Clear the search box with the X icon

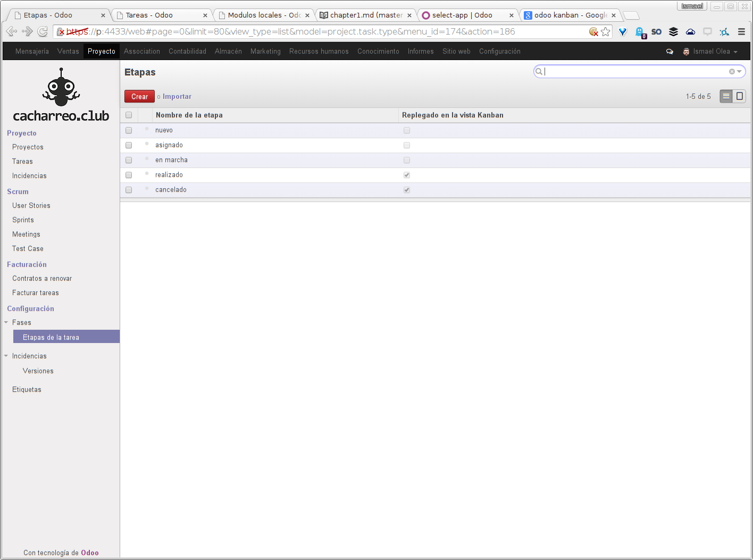click(732, 72)
